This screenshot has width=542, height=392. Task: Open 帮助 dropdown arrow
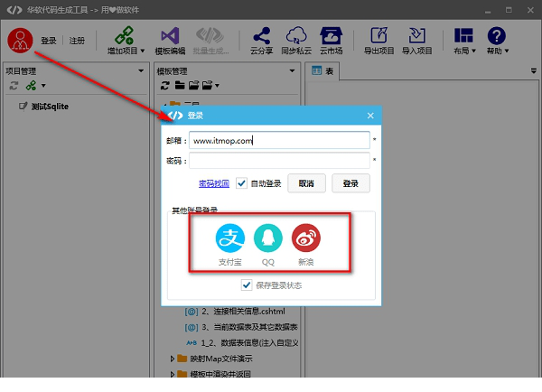(507, 51)
